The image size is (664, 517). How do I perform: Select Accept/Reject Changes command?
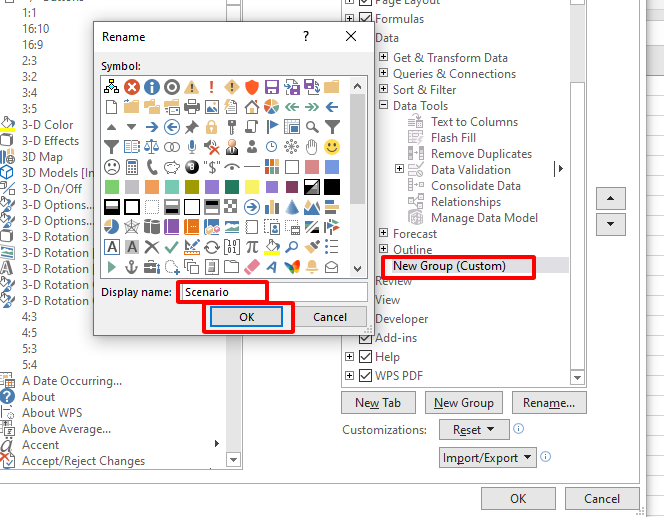83,461
